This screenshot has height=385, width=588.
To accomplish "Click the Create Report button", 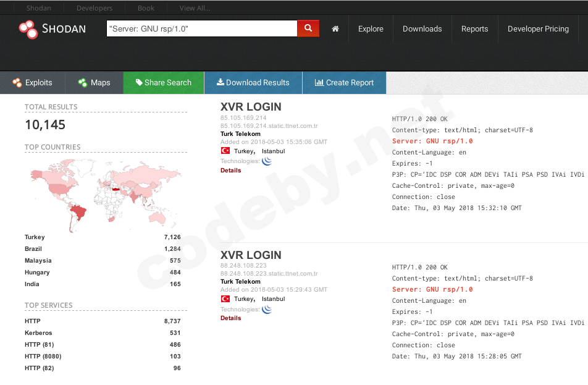I will (x=344, y=83).
